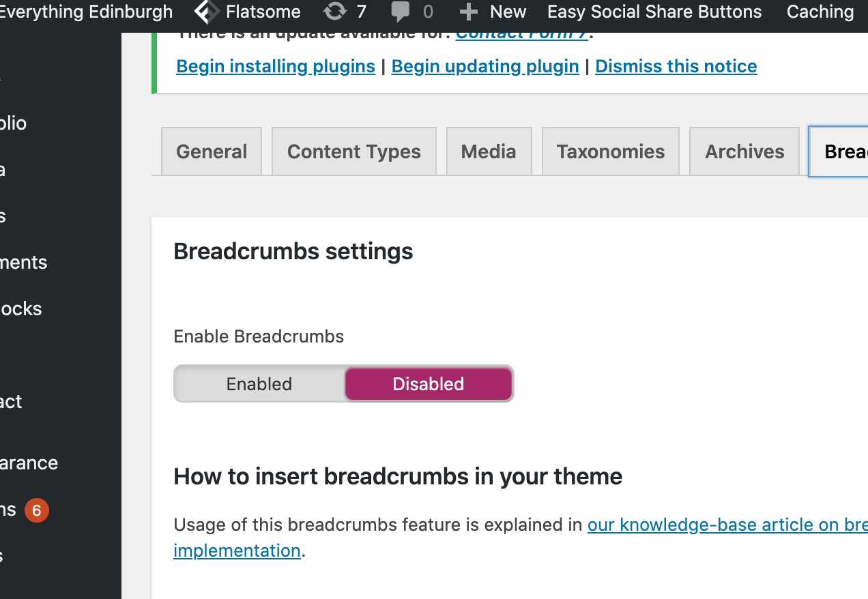Click the Begin updating plugin link
The height and width of the screenshot is (599, 868).
tap(485, 66)
